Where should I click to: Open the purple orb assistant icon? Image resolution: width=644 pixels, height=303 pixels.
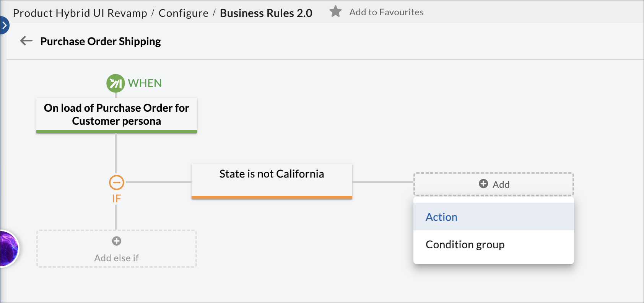point(8,249)
